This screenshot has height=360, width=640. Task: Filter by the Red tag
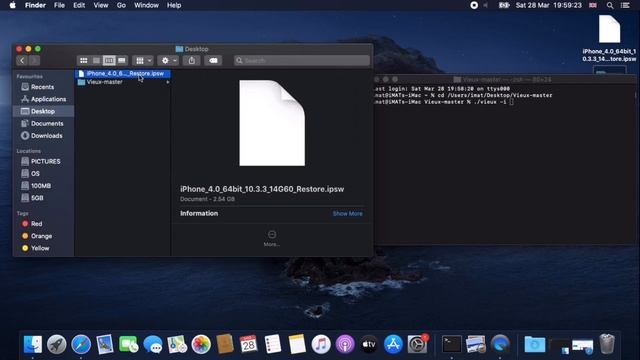(32, 224)
